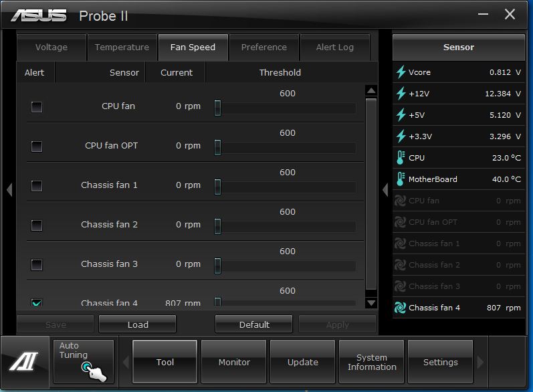This screenshot has width=533, height=392.
Task: Click the Alert column header
Action: coord(34,72)
